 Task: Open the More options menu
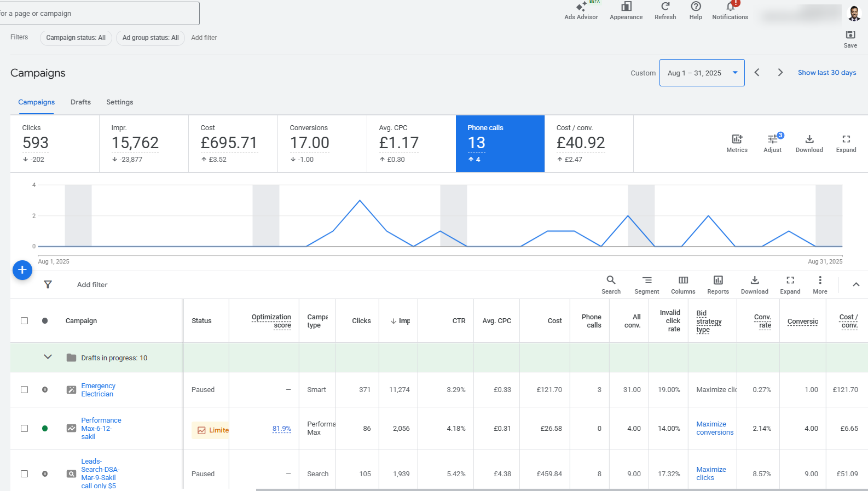pyautogui.click(x=820, y=280)
